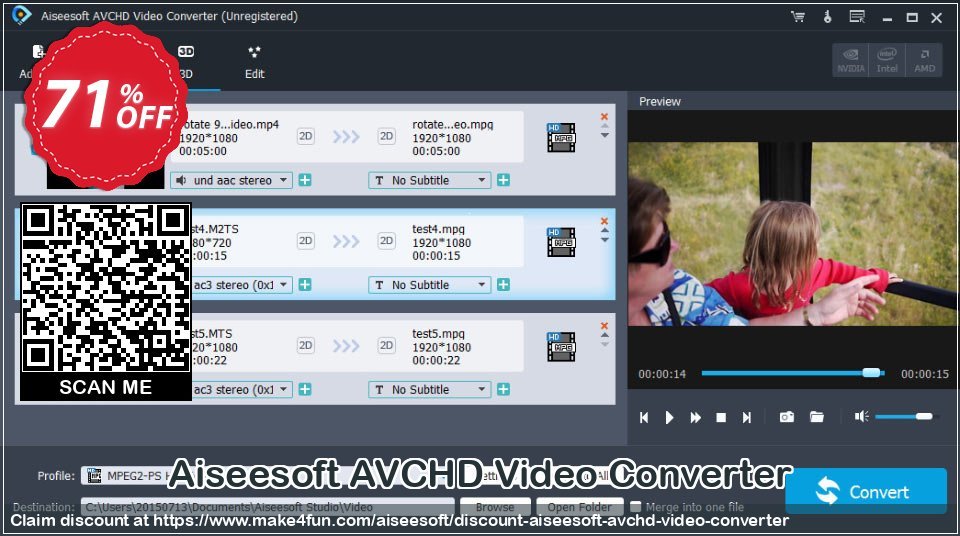Click the Destination path input field

(x=268, y=507)
